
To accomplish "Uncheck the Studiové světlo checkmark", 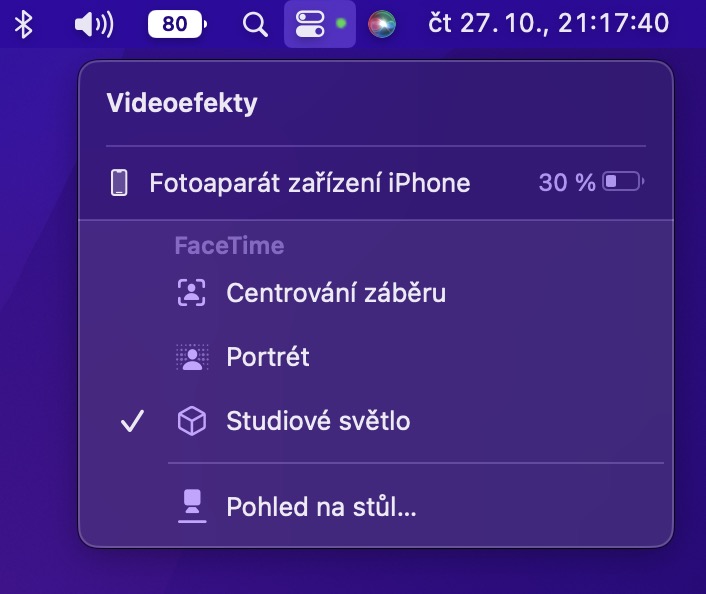I will click(133, 421).
